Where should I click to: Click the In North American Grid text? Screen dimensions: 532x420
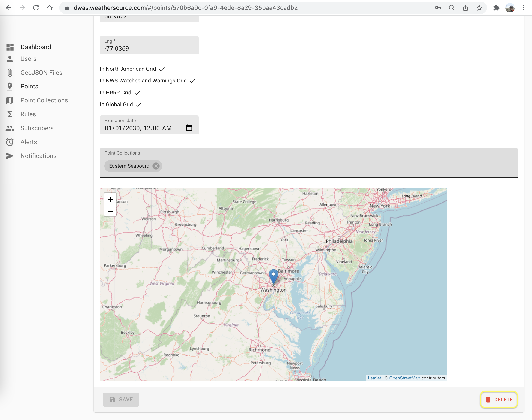click(x=128, y=69)
